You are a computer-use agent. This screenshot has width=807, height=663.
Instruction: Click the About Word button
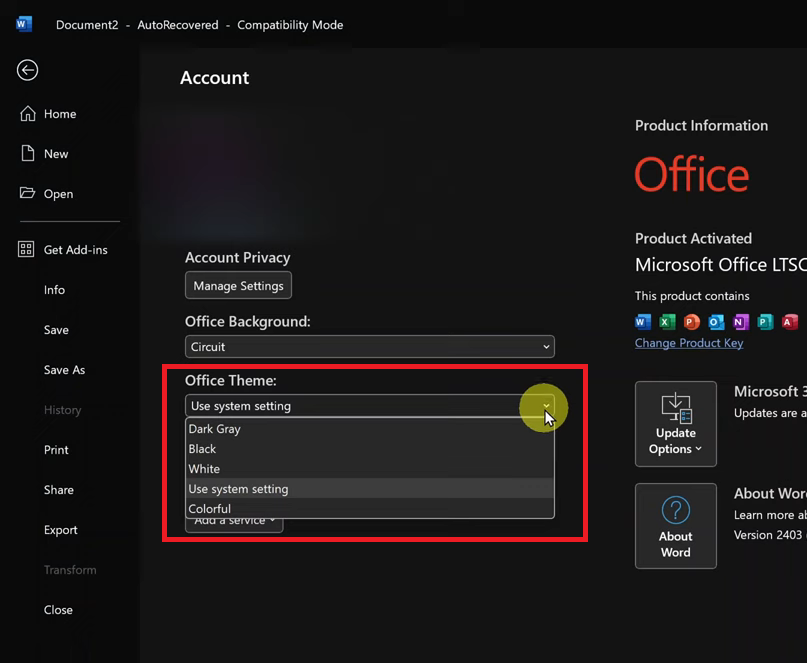(676, 526)
